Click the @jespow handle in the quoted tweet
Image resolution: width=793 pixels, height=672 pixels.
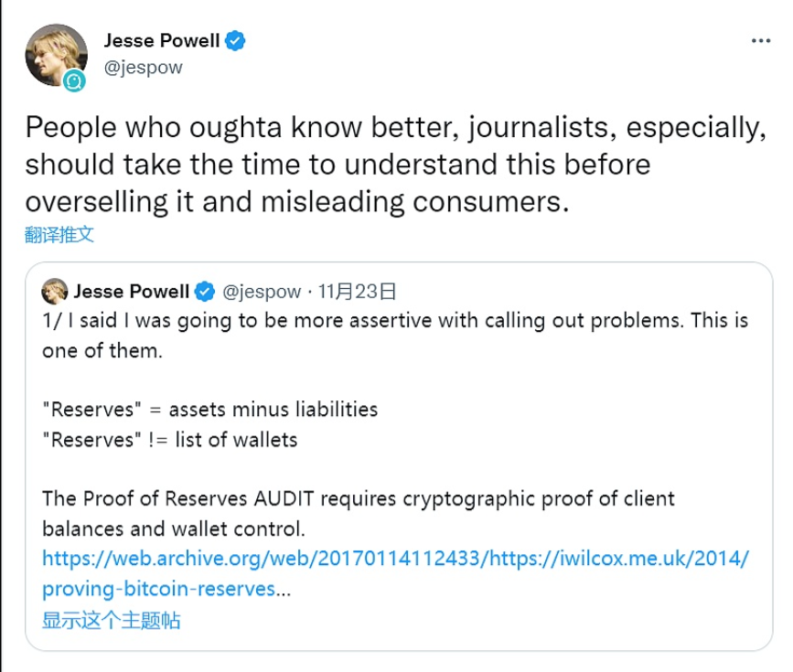click(262, 292)
